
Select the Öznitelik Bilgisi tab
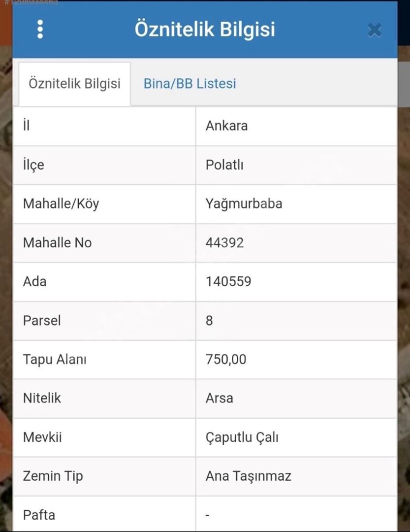coord(75,84)
